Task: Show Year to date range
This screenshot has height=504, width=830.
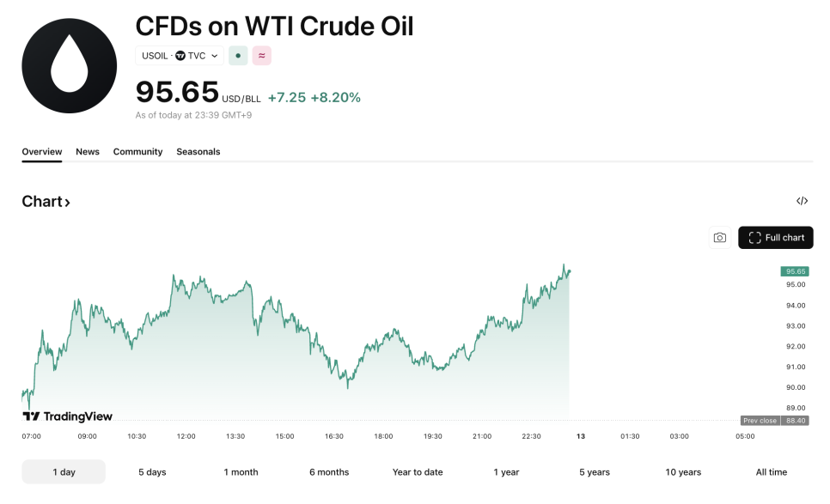Action: tap(418, 472)
